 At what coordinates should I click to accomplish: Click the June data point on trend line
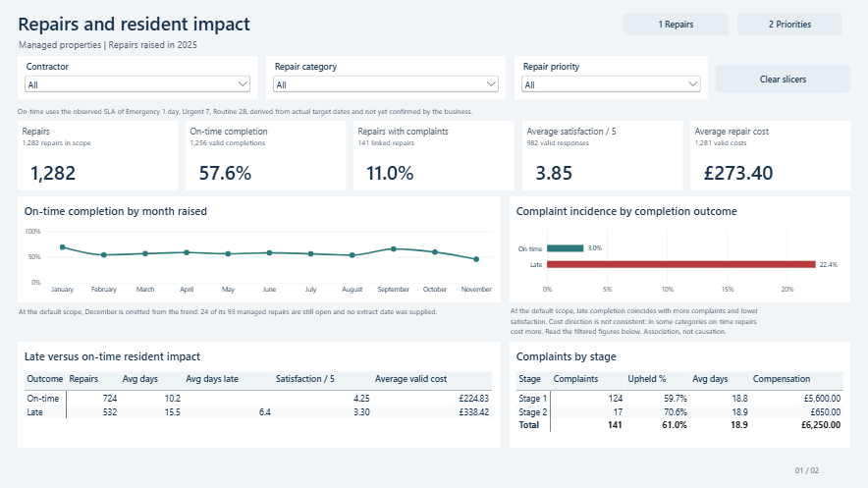[x=270, y=253]
